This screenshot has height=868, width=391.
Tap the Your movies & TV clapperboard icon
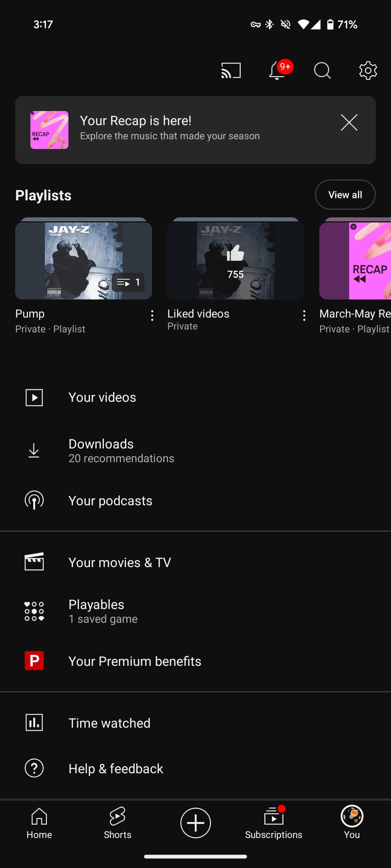coord(34,562)
